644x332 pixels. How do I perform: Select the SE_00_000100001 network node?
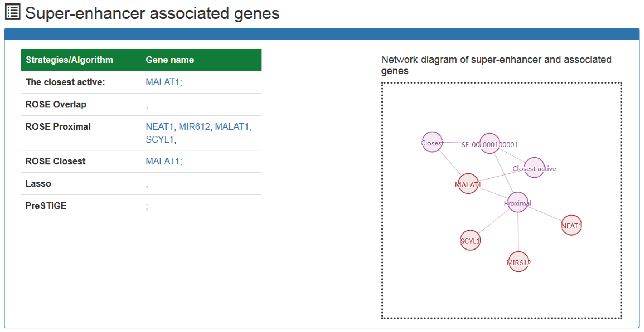click(x=489, y=144)
